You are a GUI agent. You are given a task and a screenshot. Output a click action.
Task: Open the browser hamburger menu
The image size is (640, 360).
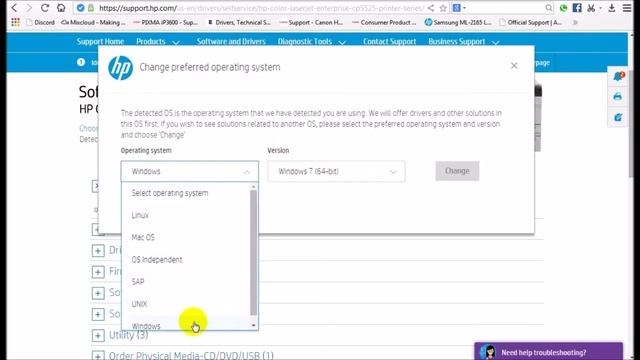(627, 8)
